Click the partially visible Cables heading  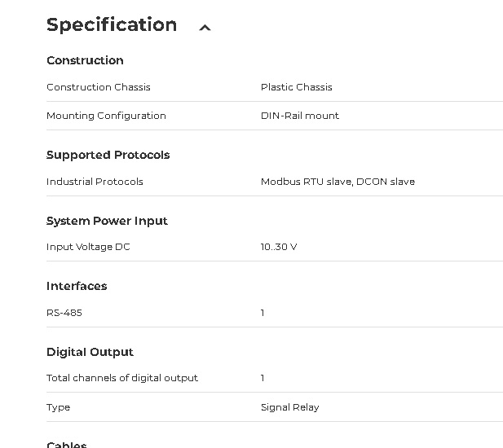point(67,444)
